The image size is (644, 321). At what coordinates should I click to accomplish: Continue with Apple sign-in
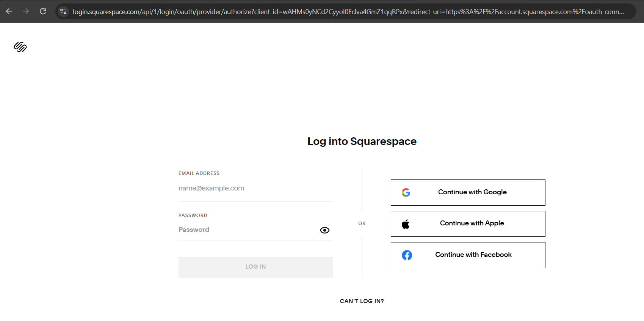coord(468,224)
